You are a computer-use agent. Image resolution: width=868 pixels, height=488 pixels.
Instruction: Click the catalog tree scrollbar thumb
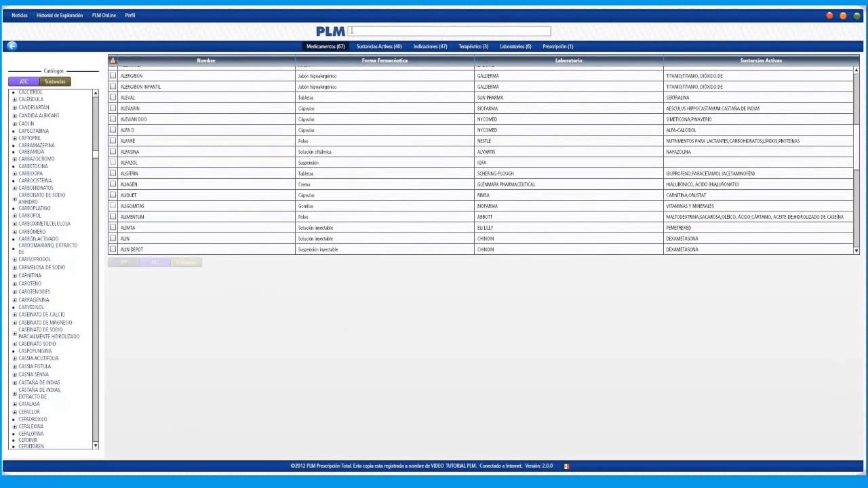click(x=96, y=155)
